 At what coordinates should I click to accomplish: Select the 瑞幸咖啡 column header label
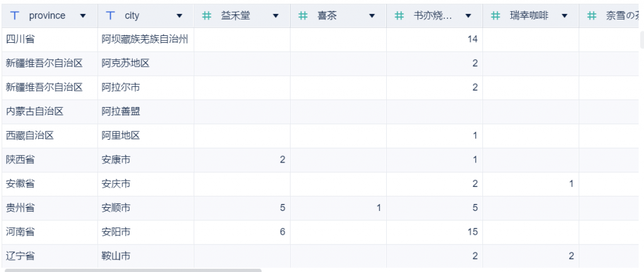[x=529, y=16]
